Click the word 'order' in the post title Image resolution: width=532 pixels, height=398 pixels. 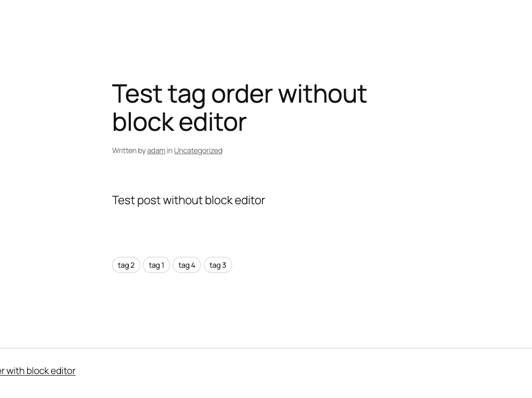[241, 94]
